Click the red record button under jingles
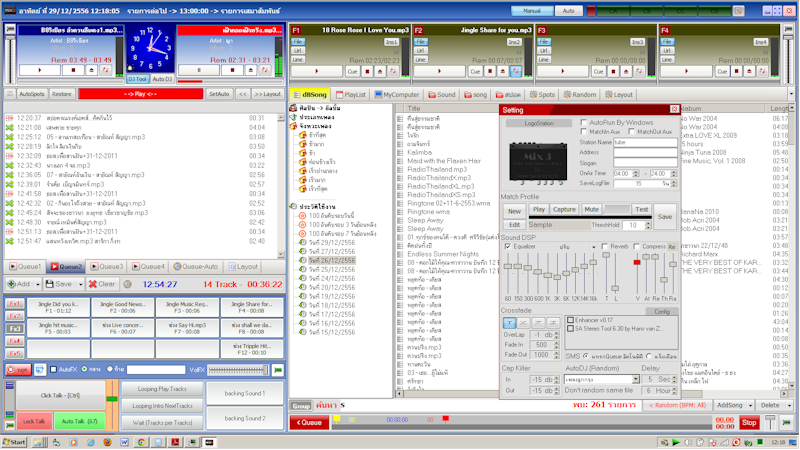The height and width of the screenshot is (450, 800). coord(19,369)
